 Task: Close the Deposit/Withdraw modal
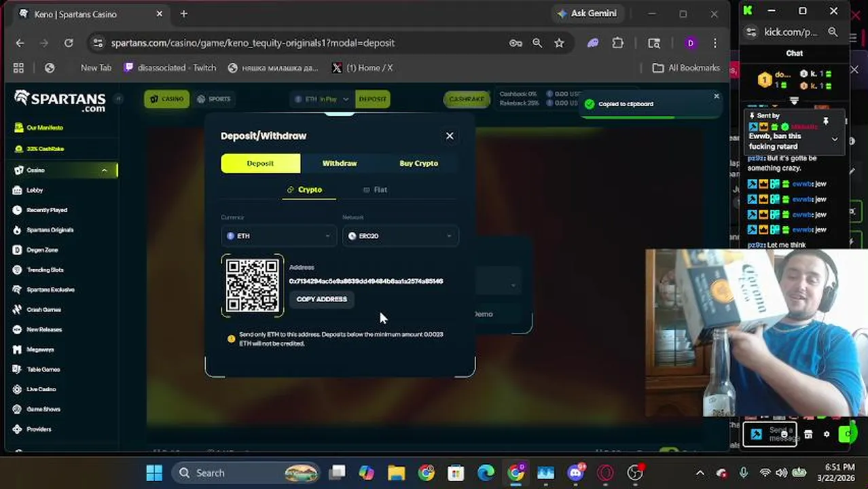point(450,136)
